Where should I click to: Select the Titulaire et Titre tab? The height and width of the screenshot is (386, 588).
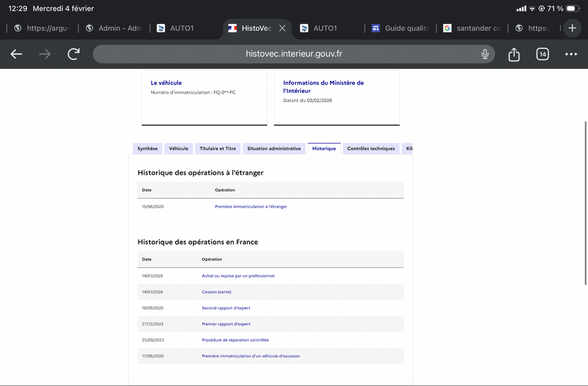[218, 148]
